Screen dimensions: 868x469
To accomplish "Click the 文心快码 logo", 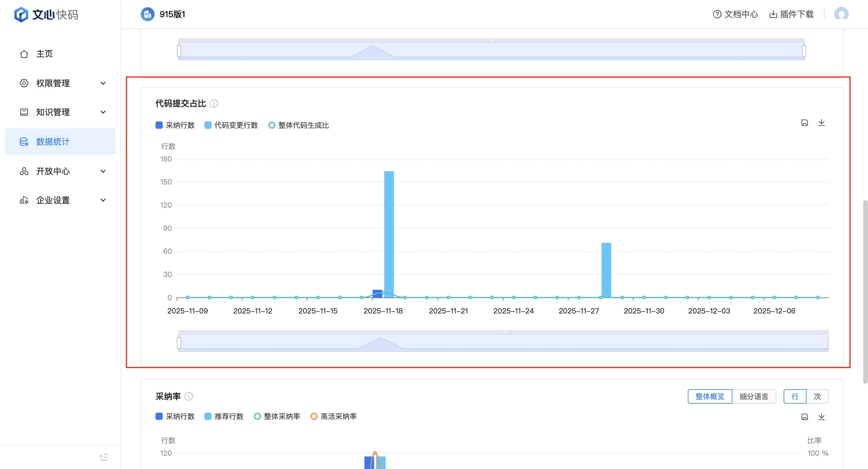I will tap(46, 14).
